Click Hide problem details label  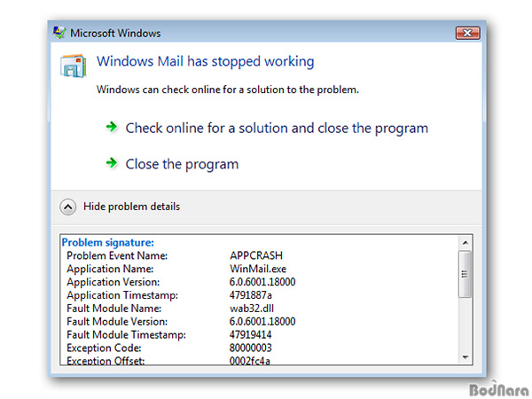pyautogui.click(x=131, y=207)
